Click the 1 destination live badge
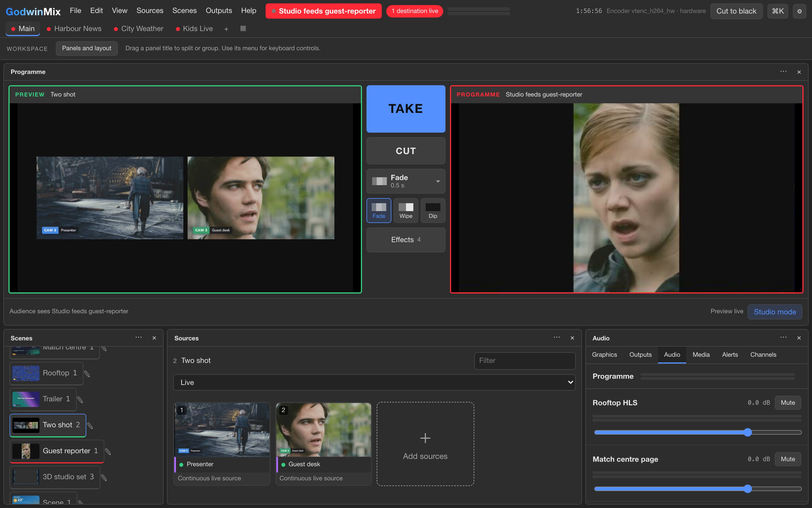This screenshot has width=812, height=508. pos(415,11)
